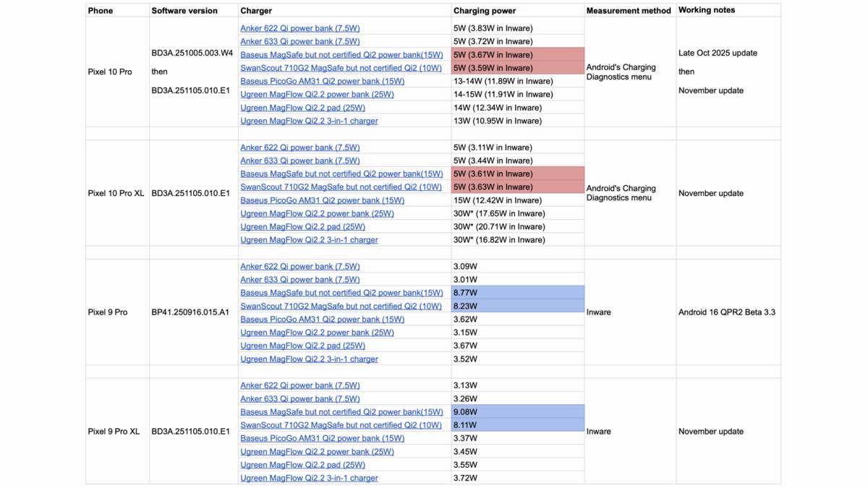Click the Software version column header
868x488 pixels.
(x=184, y=11)
